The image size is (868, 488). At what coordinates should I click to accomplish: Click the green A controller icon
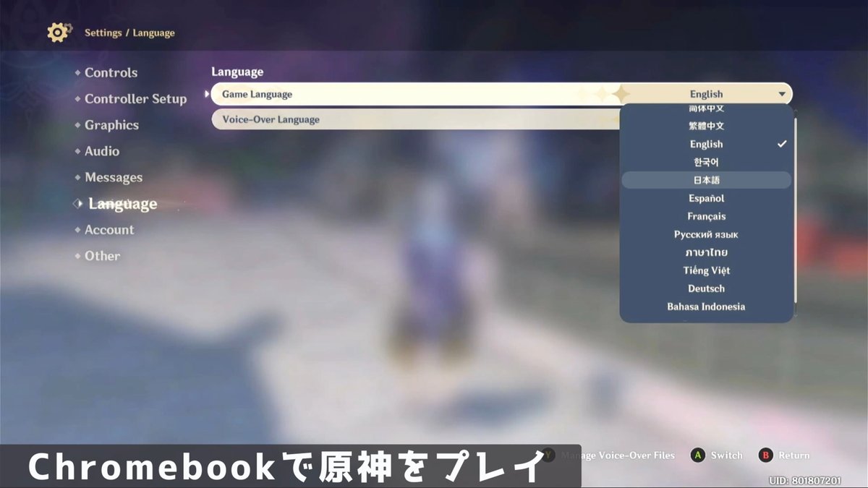click(698, 455)
